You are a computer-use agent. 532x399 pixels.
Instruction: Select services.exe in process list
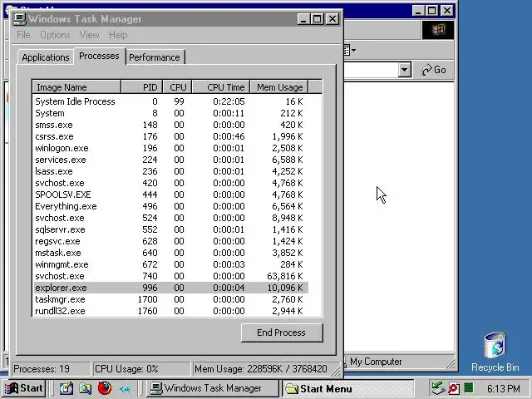(x=170, y=160)
